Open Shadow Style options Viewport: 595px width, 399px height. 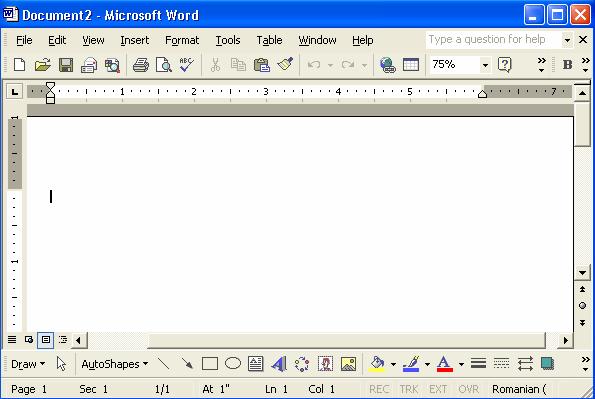pos(548,364)
